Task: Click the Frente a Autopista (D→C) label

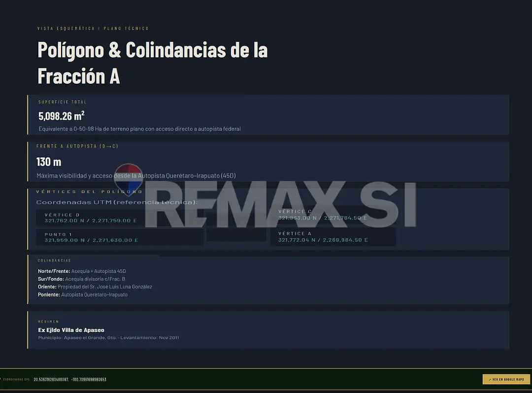Action: (77, 146)
